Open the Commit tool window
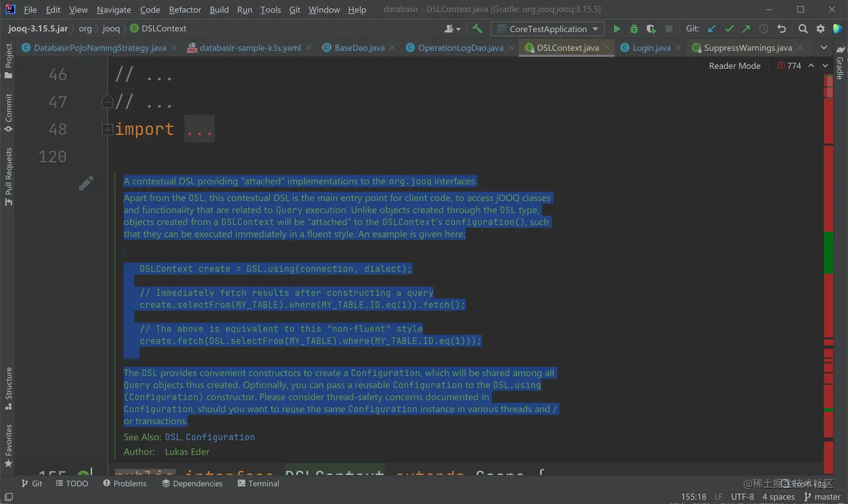This screenshot has width=848, height=504. pos(8,113)
